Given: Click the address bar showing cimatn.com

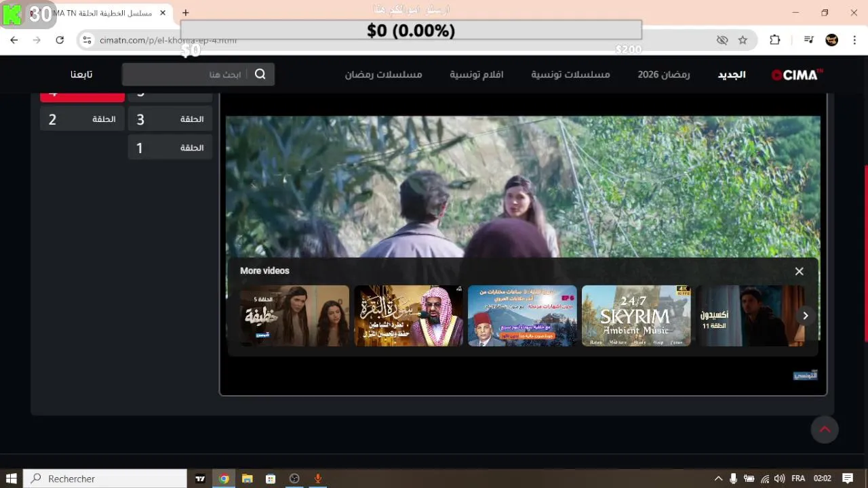Looking at the screenshot, I should click(x=400, y=40).
